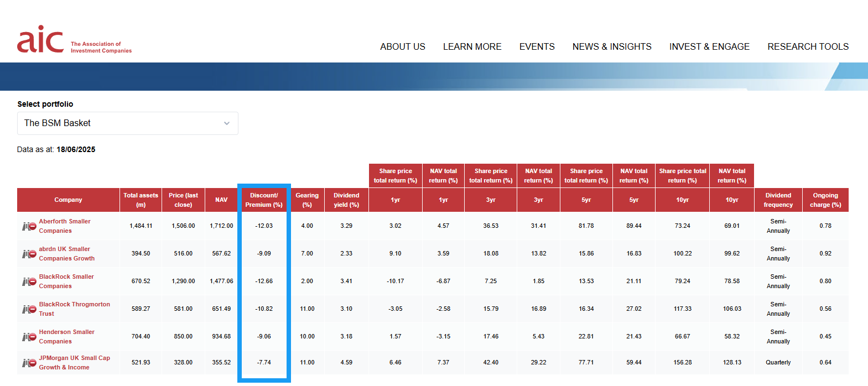Sort by the Discount/Premium (%) column header
Image resolution: width=868 pixels, height=386 pixels.
[264, 200]
